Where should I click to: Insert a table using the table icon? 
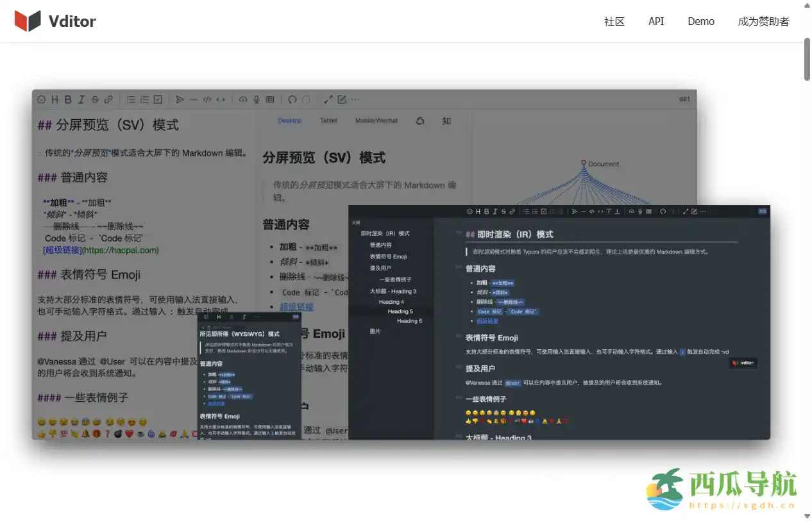coord(269,99)
